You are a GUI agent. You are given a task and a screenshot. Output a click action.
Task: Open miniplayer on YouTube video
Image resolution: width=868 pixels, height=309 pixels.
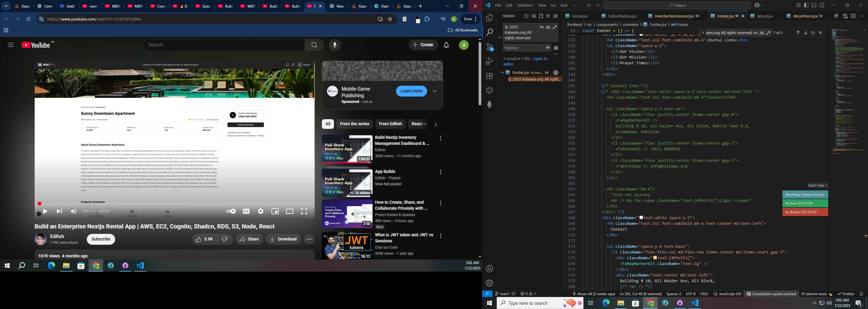[275, 212]
